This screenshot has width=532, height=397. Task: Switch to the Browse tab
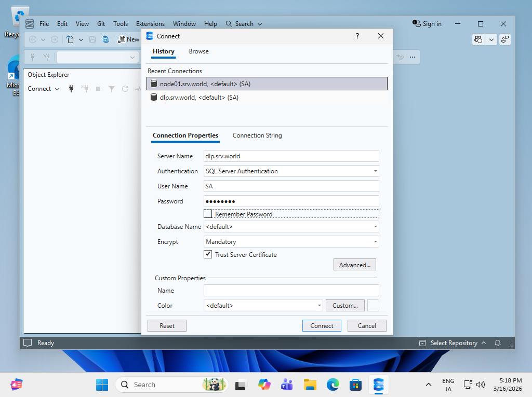pyautogui.click(x=198, y=51)
